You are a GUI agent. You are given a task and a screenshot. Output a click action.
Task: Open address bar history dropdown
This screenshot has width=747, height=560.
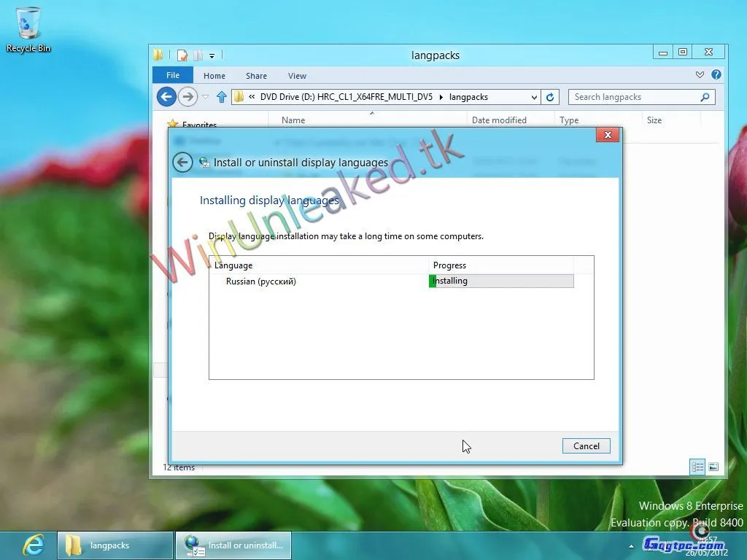[534, 97]
